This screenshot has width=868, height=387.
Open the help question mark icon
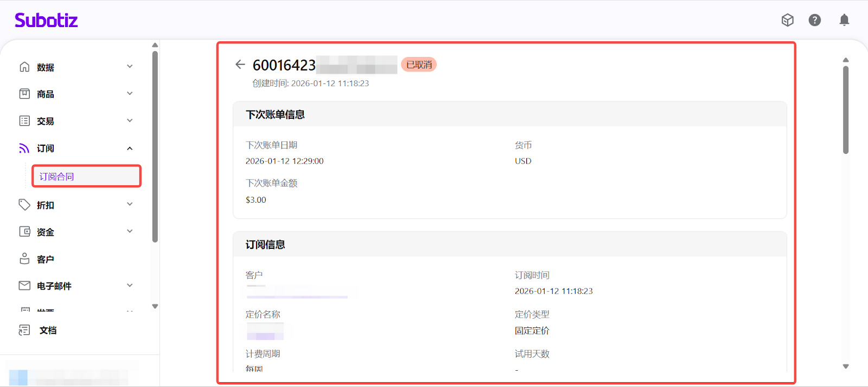(814, 20)
